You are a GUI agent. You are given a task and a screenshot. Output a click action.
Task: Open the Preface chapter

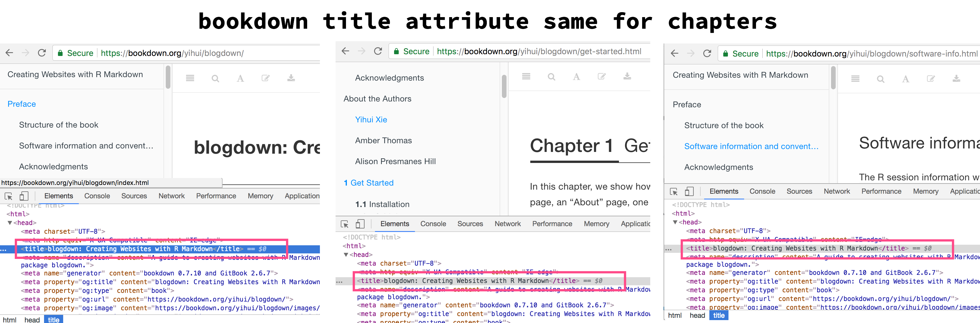pos(21,104)
